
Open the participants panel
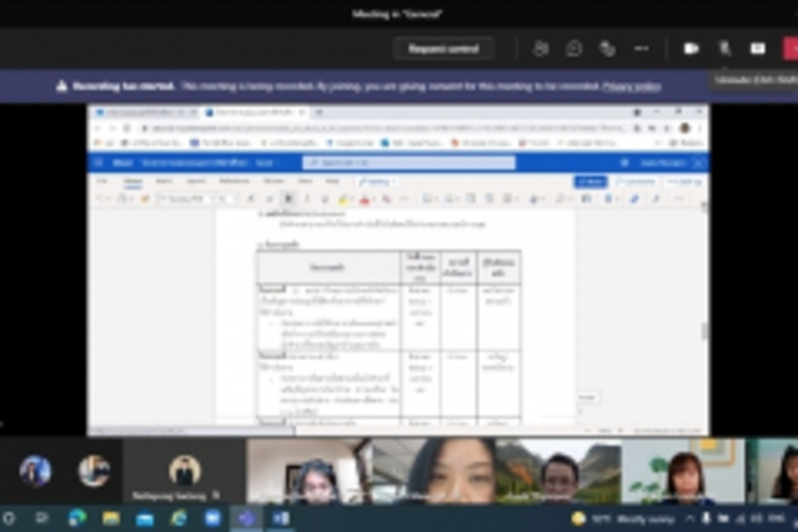point(541,49)
